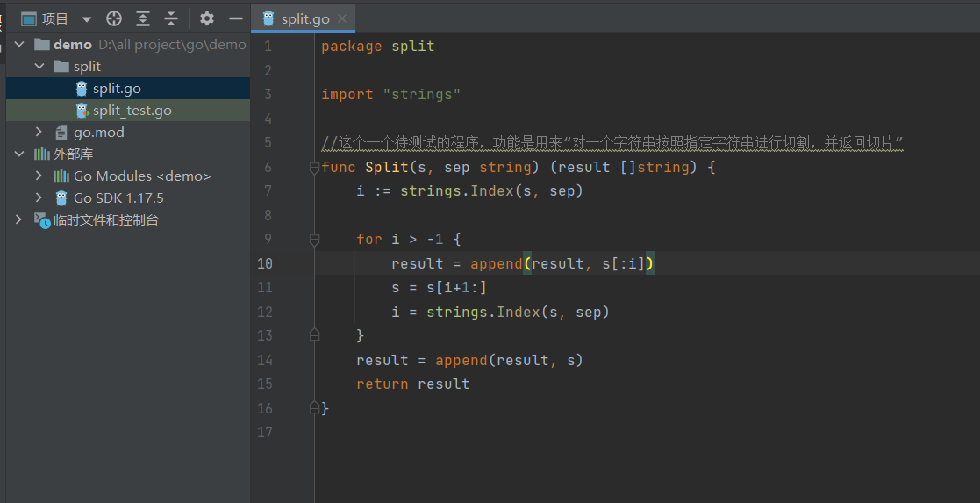Expand 临时文件和控制台 node
The width and height of the screenshot is (980, 503).
(18, 219)
